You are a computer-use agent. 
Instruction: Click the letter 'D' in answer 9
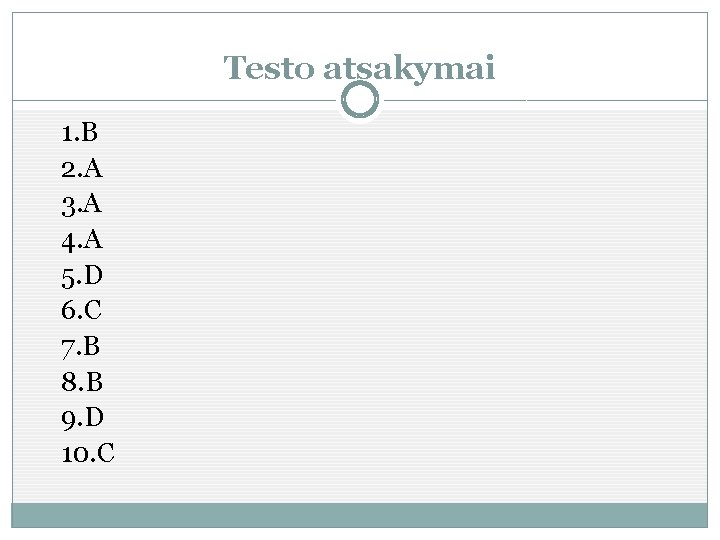point(94,417)
